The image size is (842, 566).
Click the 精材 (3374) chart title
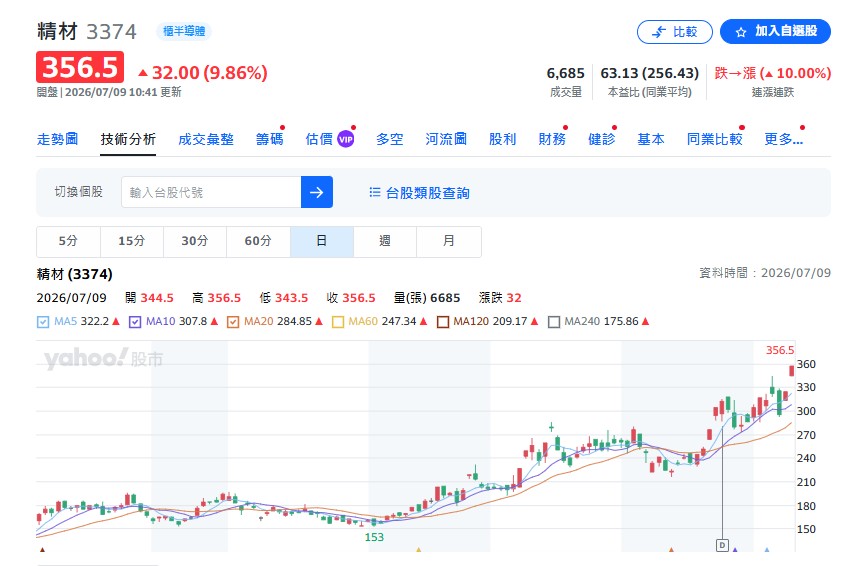[x=75, y=274]
